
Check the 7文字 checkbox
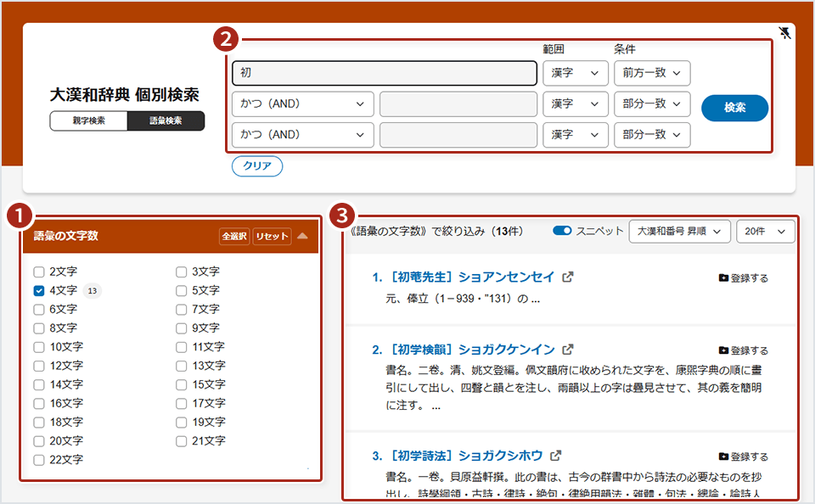(181, 309)
